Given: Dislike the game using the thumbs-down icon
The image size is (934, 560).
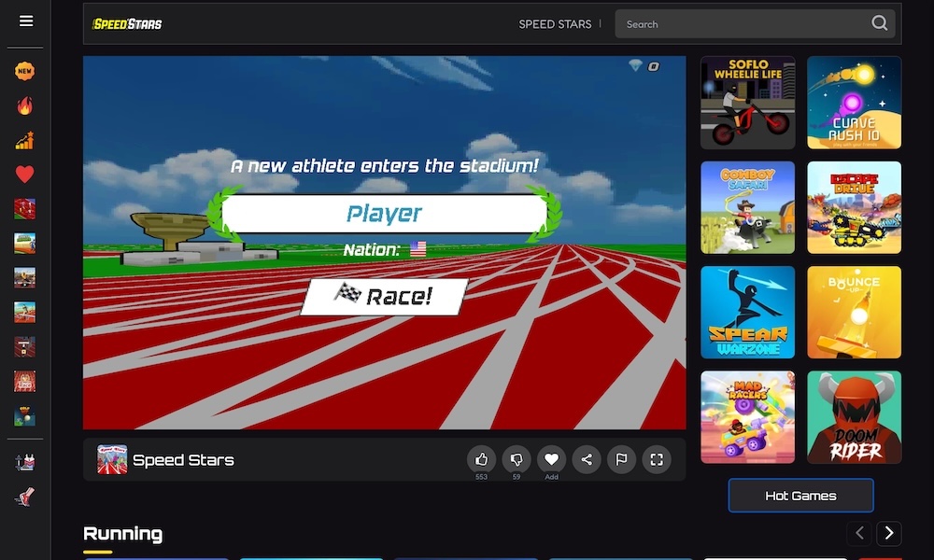Looking at the screenshot, I should click(x=517, y=459).
